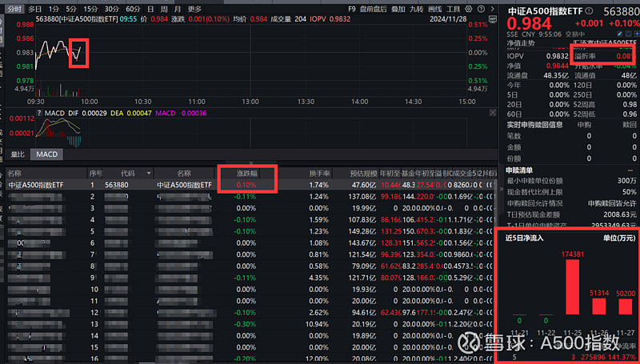Click the 盘前盘后 pre/post market button
The image size is (640, 364).
tap(374, 9)
